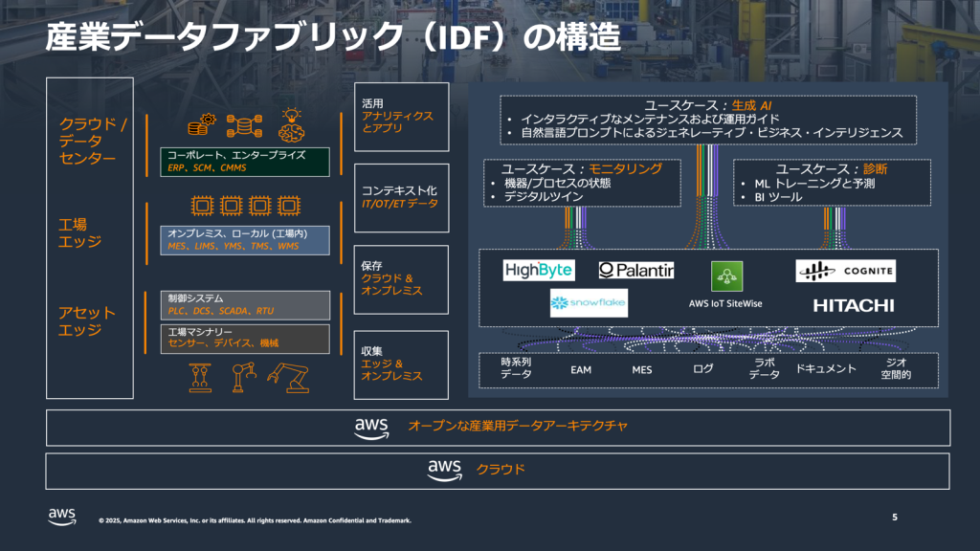Click the AWS smile logo at bottom left
The image size is (980, 551).
pyautogui.click(x=61, y=516)
